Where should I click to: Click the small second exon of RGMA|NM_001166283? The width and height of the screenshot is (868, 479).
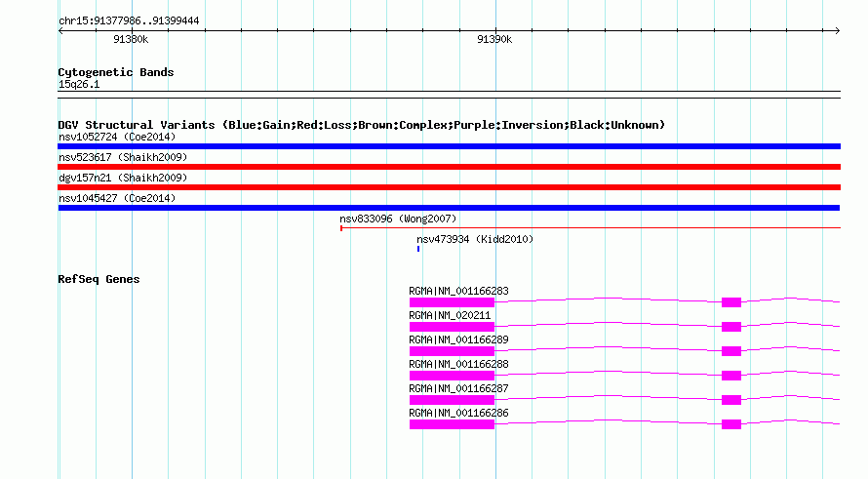731,302
